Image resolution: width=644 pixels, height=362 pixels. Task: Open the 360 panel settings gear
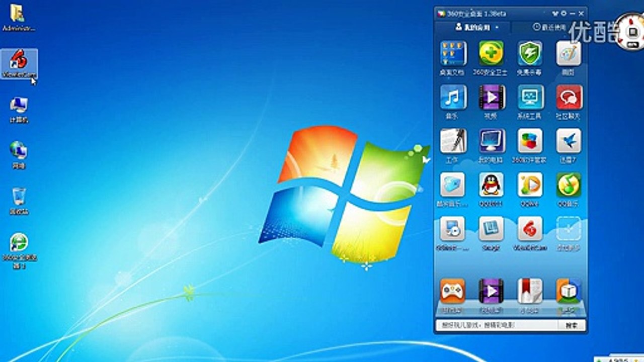[x=564, y=13]
